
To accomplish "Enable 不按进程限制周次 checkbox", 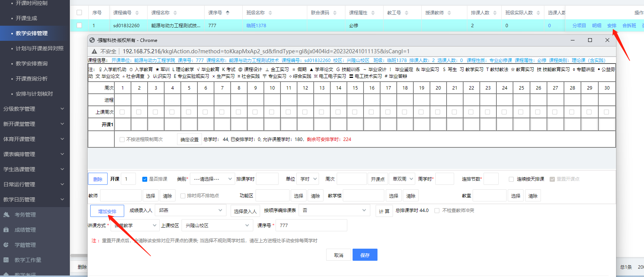I will click(x=122, y=139).
